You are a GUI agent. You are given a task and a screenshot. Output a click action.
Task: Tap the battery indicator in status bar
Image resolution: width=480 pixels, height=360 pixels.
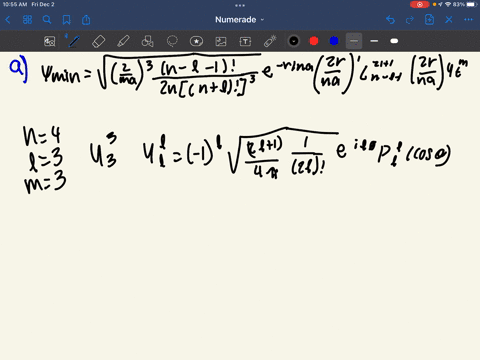point(472,4)
